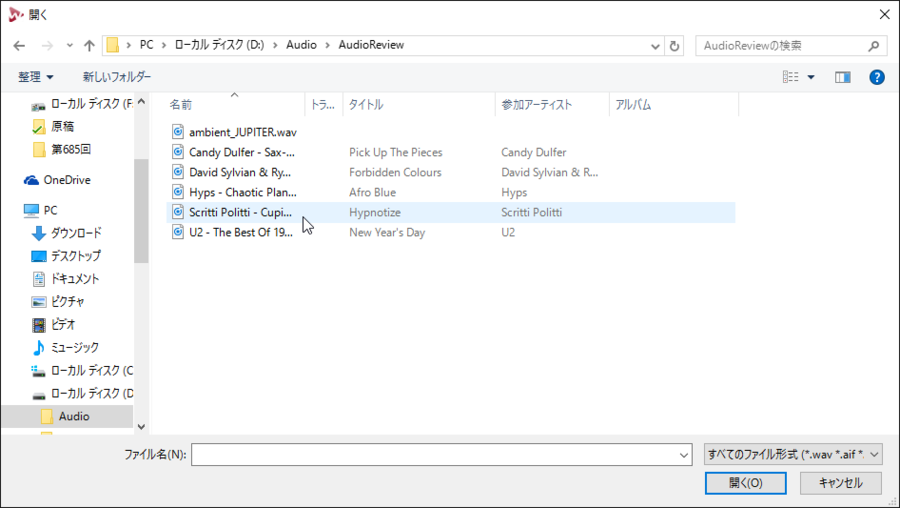Click audio file icon of ambient_JUPITER.wav
Viewport: 900px width, 508px height.
[178, 131]
